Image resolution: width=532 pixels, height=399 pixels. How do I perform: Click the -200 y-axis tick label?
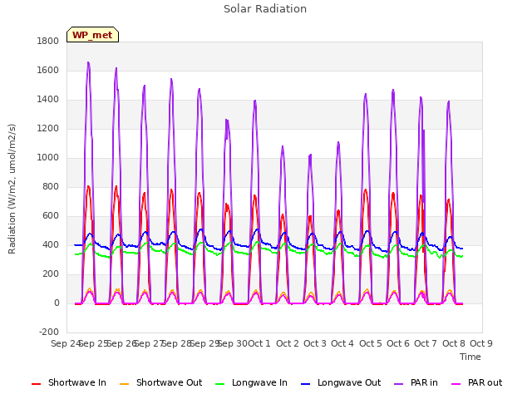pos(49,332)
